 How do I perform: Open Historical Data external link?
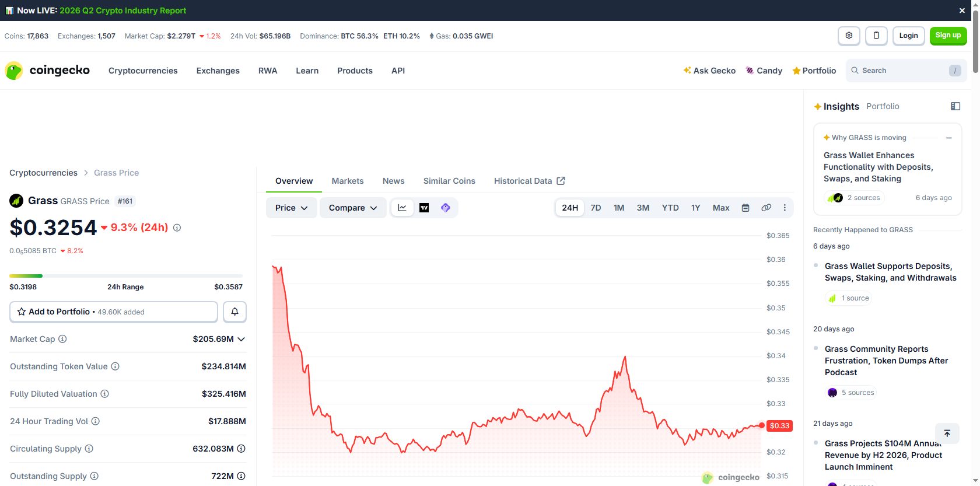pos(529,181)
